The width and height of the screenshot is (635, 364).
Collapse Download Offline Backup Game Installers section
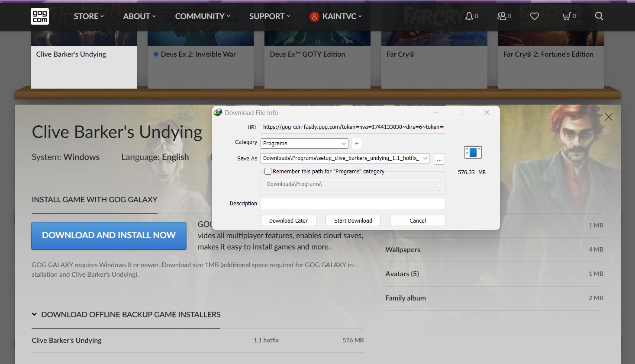coord(126,315)
